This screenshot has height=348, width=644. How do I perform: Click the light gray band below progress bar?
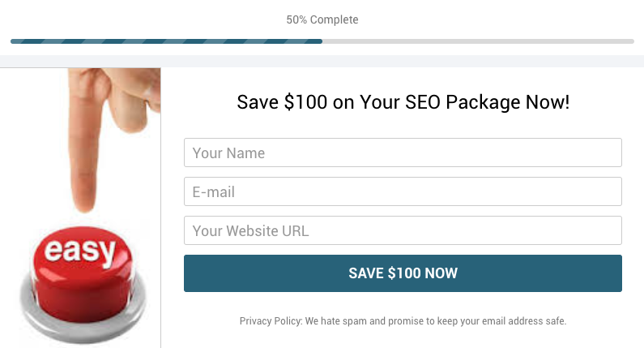pos(322,61)
